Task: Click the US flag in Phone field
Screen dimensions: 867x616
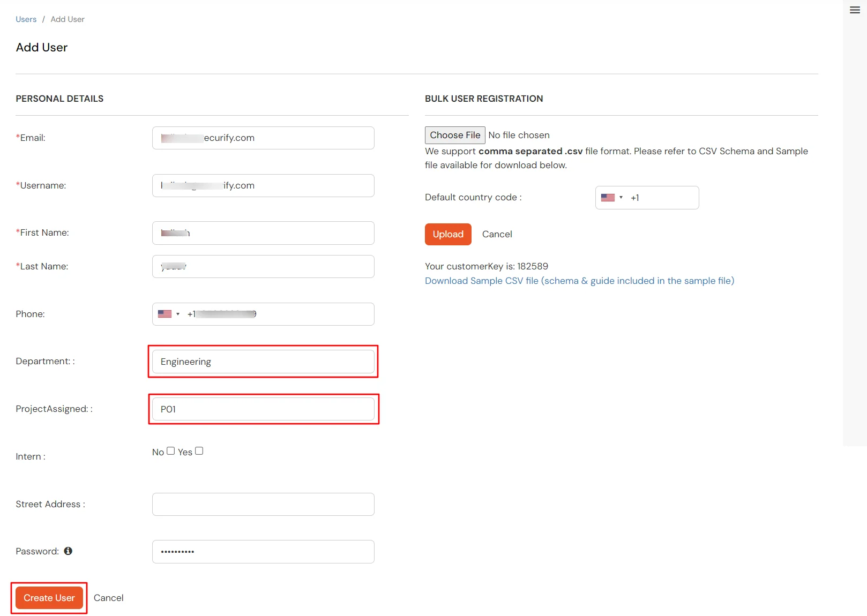Action: click(x=164, y=313)
